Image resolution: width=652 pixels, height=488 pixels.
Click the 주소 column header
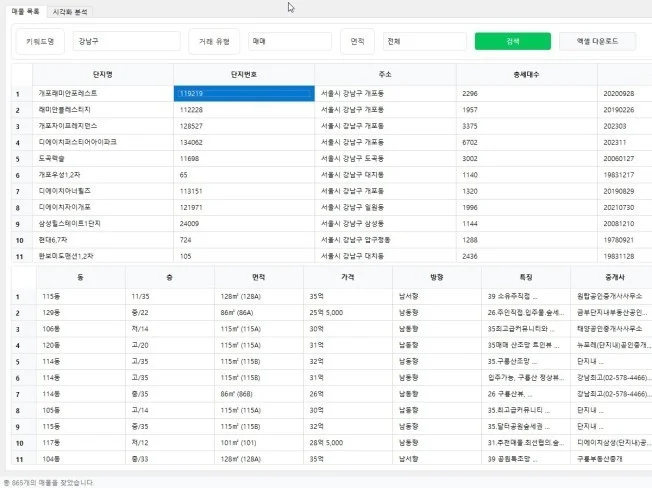point(385,74)
